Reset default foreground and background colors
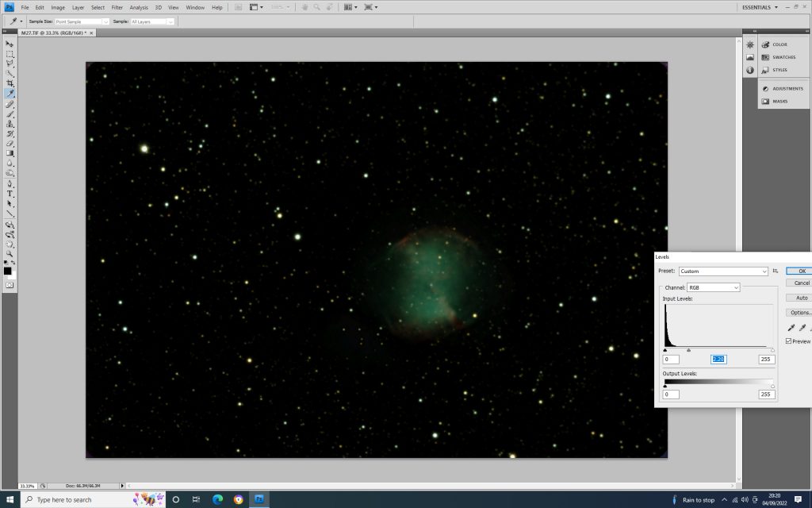The height and width of the screenshot is (508, 812). (6, 263)
